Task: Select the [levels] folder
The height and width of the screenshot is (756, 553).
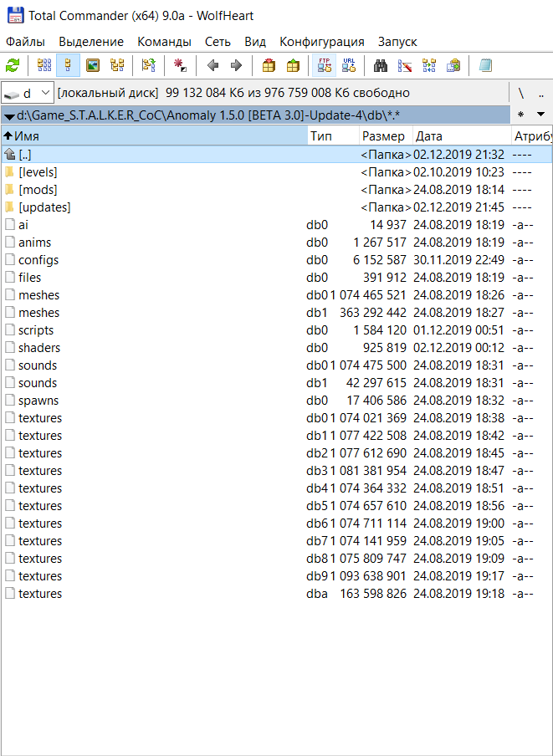Action: tap(277, 172)
